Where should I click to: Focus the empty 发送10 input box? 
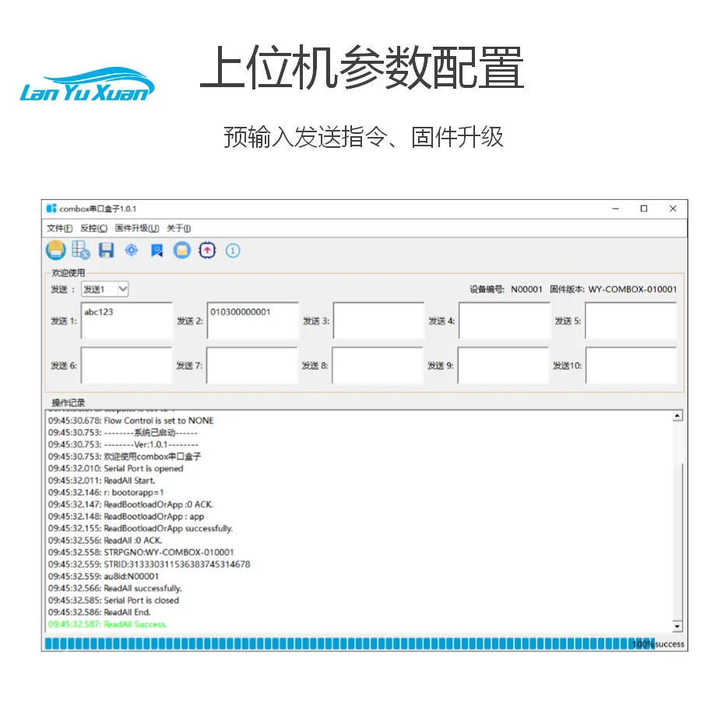click(x=631, y=366)
